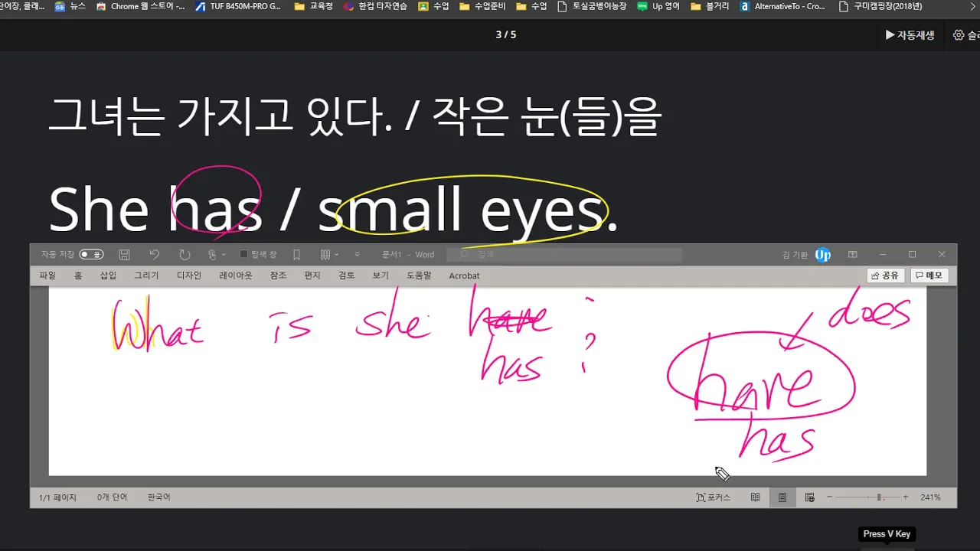Open the 뉴스 bookmark
The width and height of the screenshot is (980, 551).
tap(70, 6)
